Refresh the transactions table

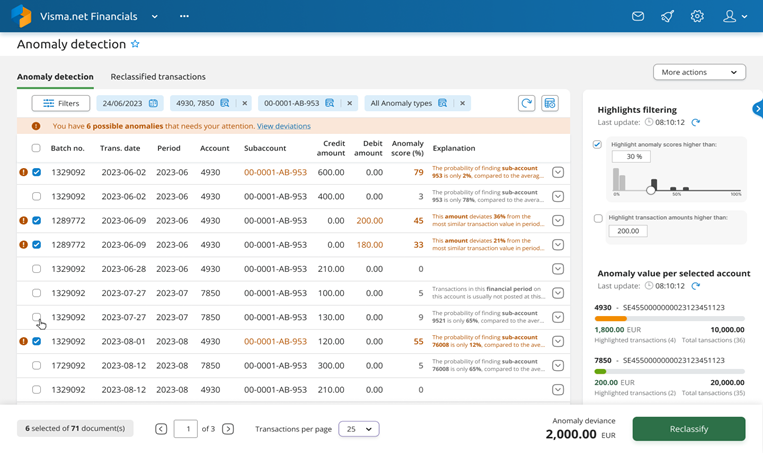[527, 103]
